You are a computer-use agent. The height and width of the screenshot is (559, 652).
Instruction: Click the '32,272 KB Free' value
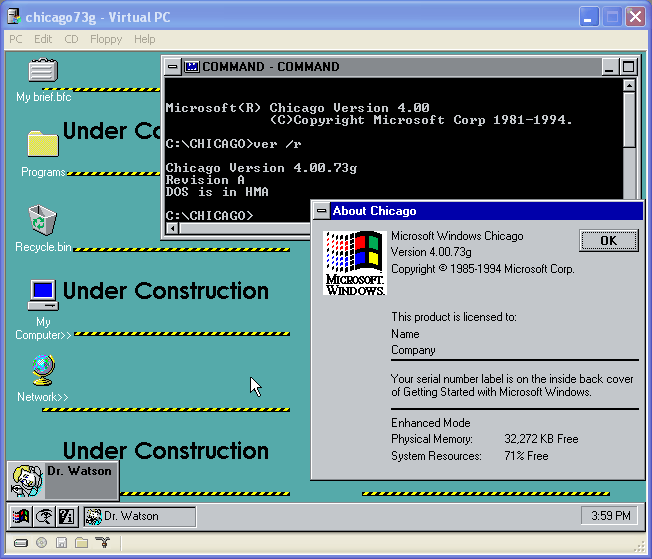541,439
